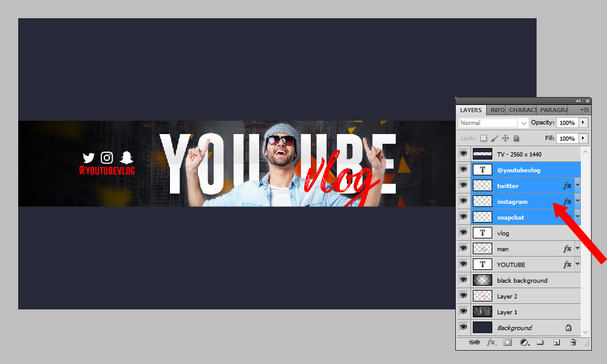This screenshot has width=607, height=364.
Task: Expand YOUTUBE layer effects
Action: coord(578,264)
